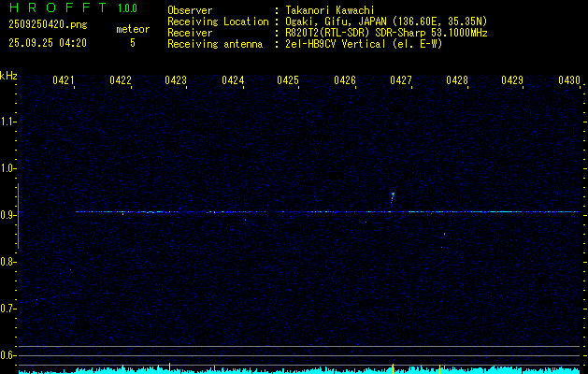Click the 0426 time axis marker
588x374 pixels.
tap(345, 79)
